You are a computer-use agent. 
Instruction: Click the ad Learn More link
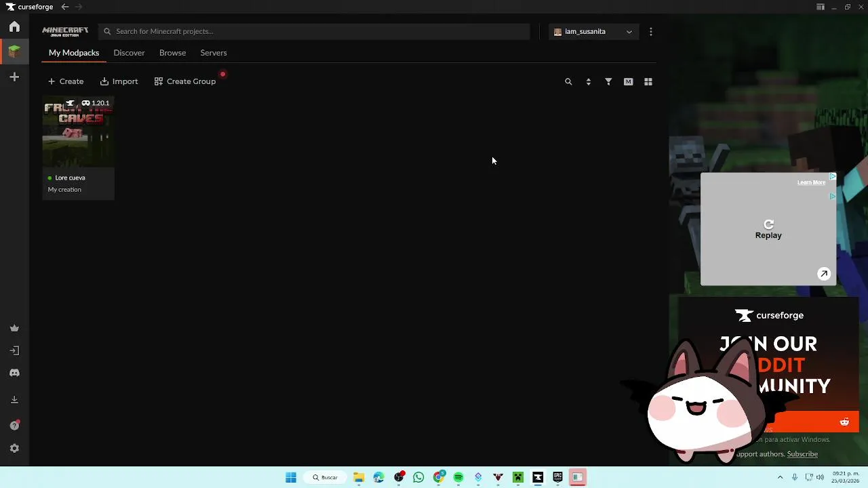811,182
